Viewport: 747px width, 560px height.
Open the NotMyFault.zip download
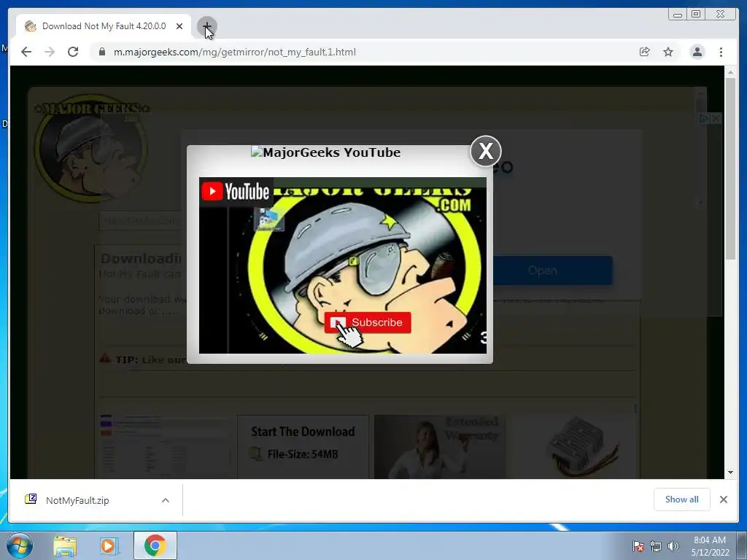tap(77, 500)
